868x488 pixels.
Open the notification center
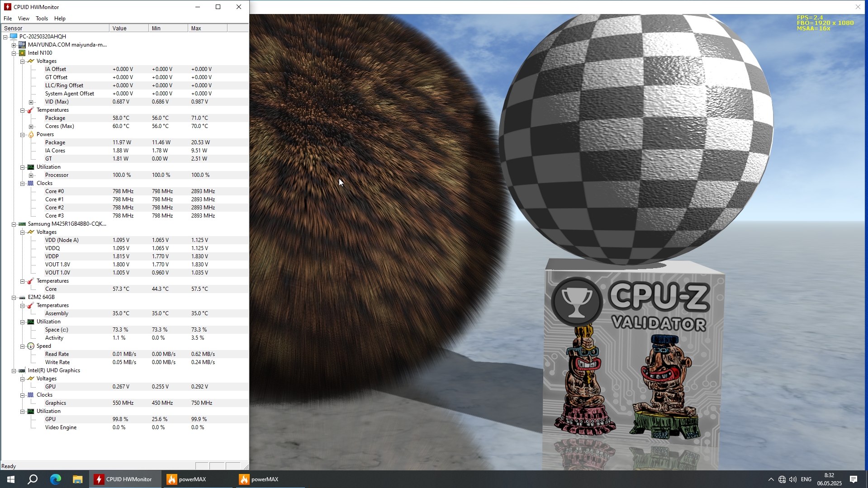(x=854, y=479)
